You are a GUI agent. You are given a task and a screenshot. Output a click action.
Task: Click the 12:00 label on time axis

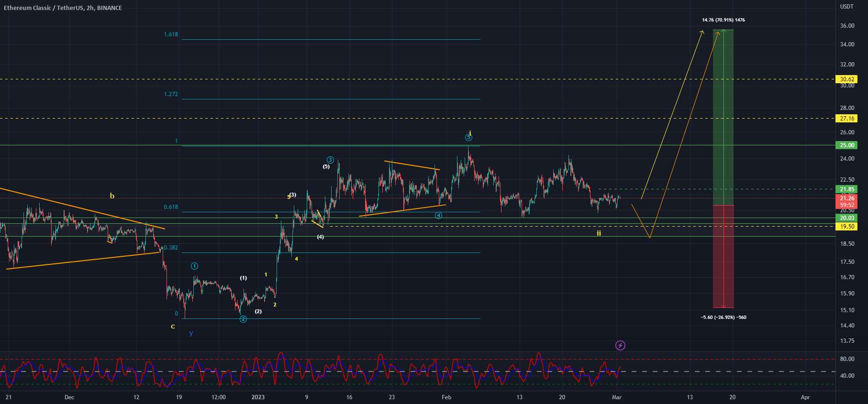click(x=218, y=397)
